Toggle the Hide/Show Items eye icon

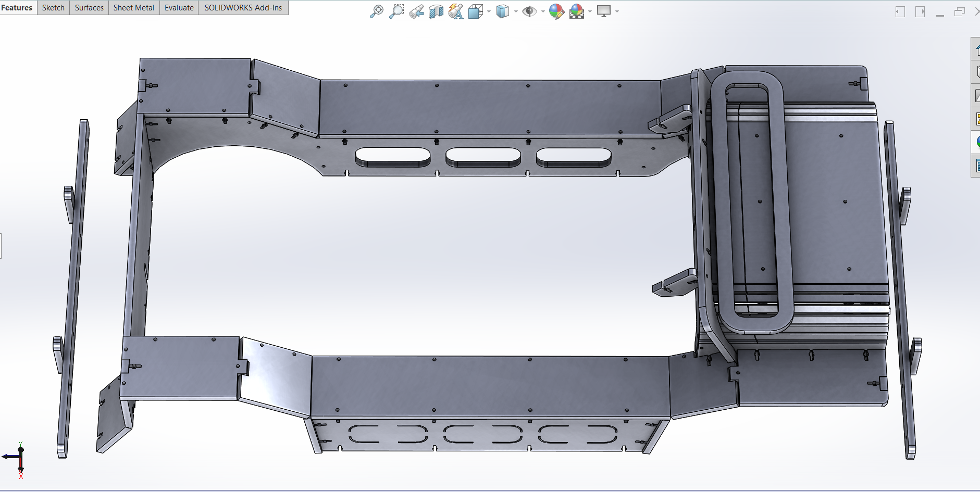(x=529, y=11)
